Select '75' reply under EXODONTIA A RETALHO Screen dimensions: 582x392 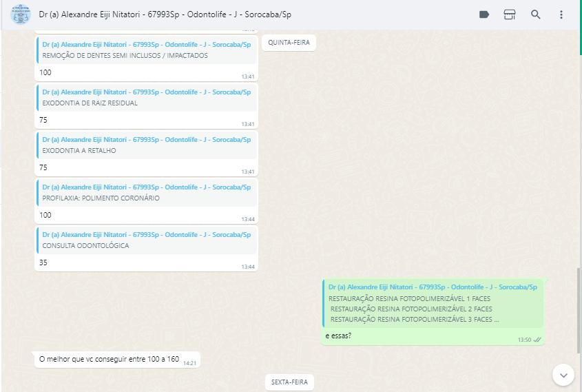(x=43, y=167)
